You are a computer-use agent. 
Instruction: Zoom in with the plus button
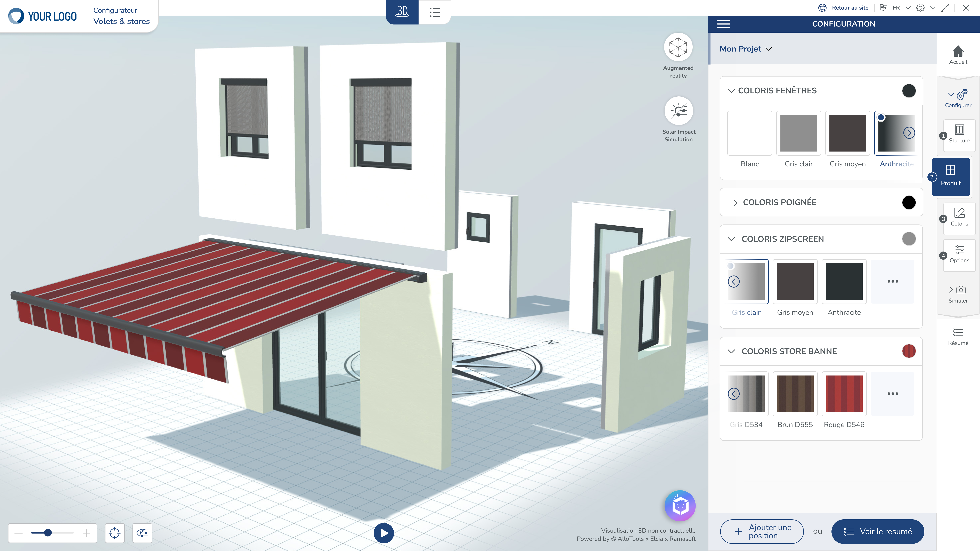[x=87, y=533]
